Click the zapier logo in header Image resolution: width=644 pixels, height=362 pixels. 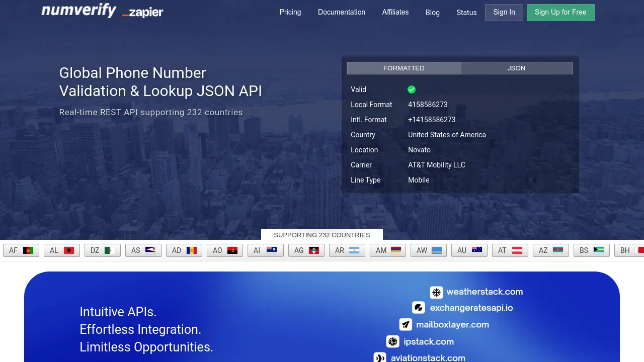coord(143,13)
